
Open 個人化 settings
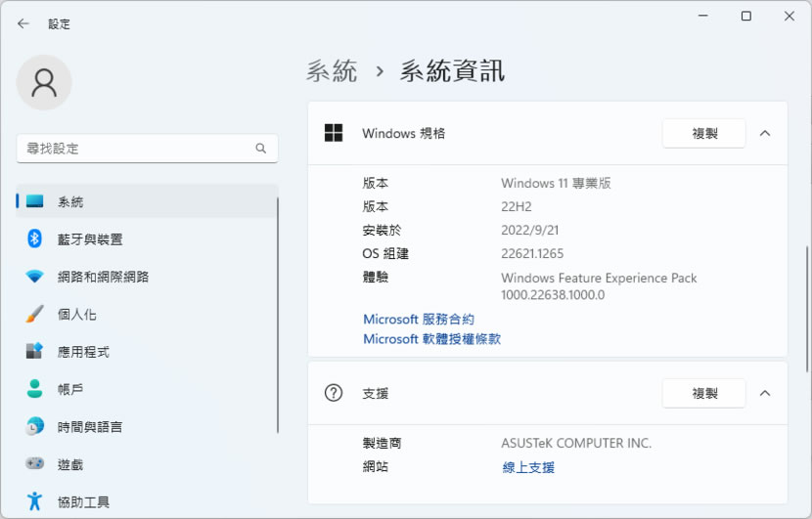coord(147,314)
